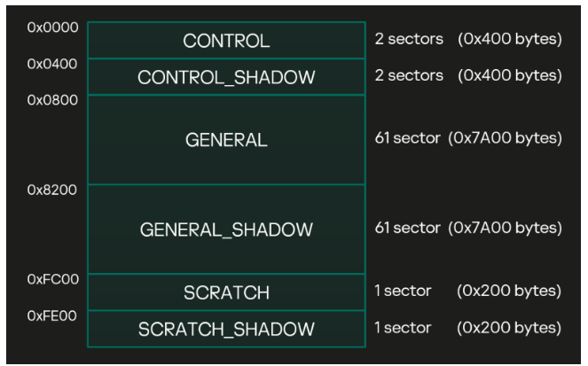588x366 pixels.
Task: Click the 0xFE00 address label
Action: pos(52,315)
